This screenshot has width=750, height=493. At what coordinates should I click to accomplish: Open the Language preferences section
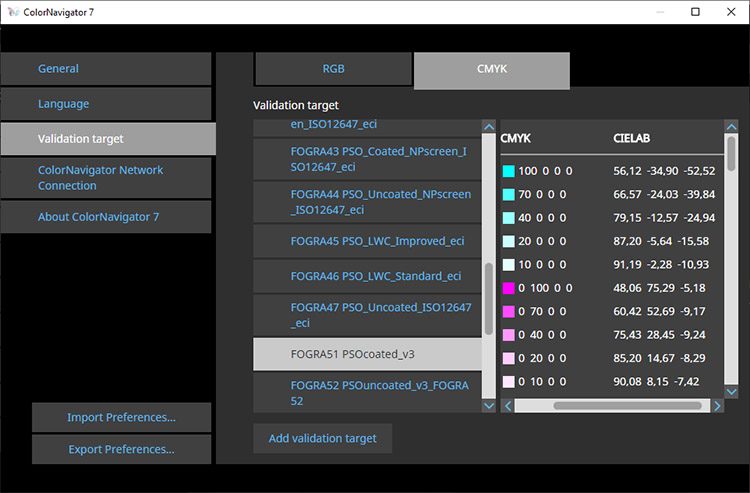[x=106, y=104]
